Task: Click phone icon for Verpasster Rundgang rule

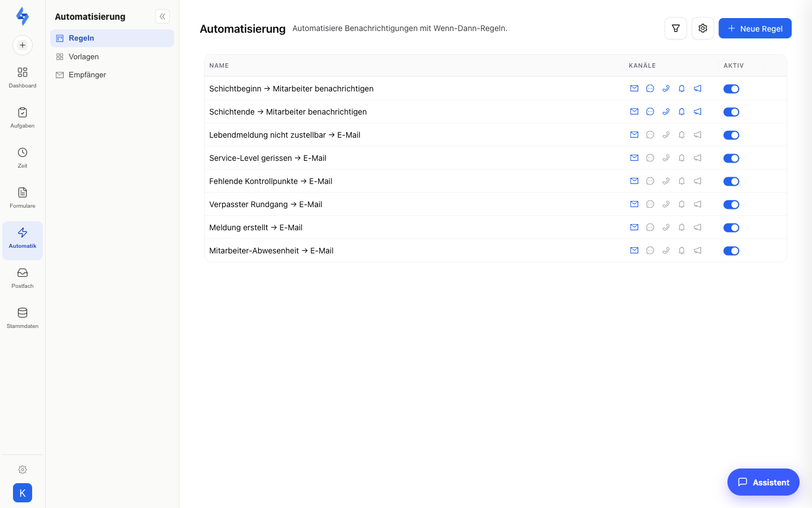Action: pos(666,204)
